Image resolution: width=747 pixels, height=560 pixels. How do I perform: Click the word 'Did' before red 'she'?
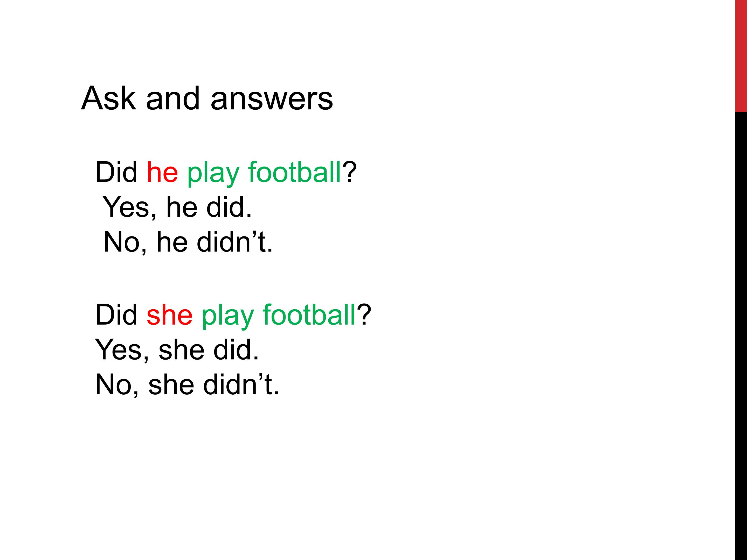(116, 315)
